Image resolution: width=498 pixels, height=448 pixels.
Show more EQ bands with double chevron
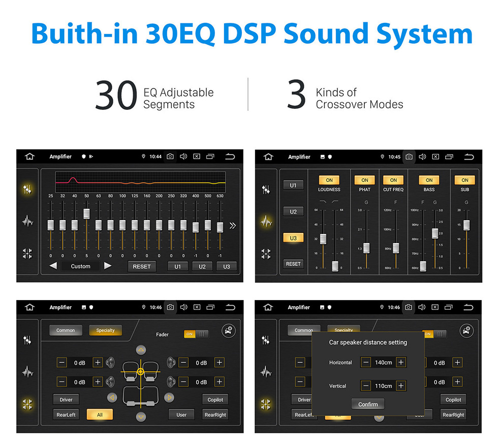[x=233, y=226]
